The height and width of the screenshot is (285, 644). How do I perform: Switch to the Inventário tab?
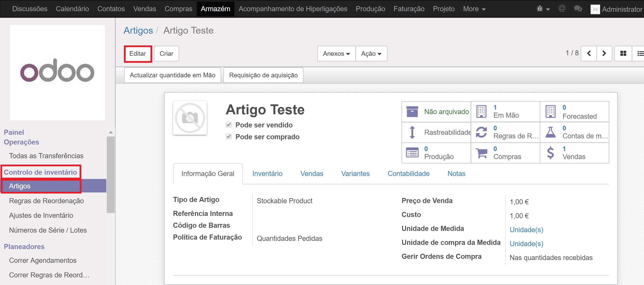click(x=267, y=173)
